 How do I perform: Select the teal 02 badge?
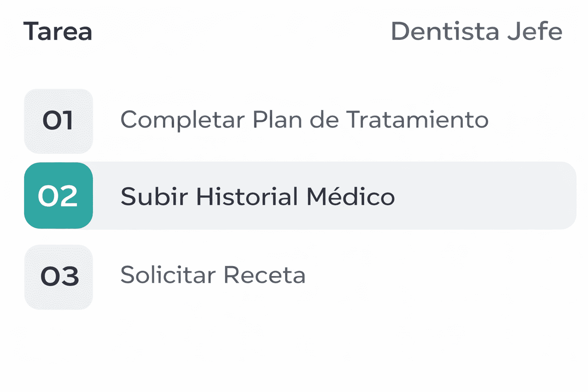click(x=58, y=196)
